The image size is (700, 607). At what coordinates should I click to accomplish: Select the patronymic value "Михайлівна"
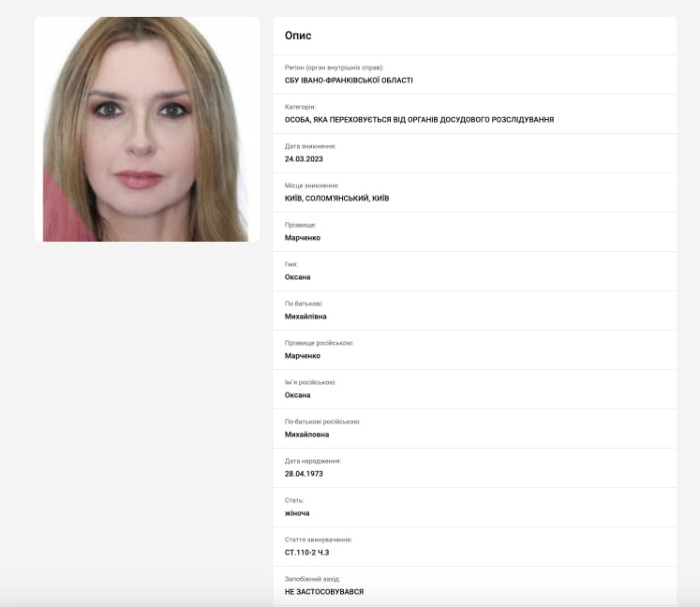305,317
